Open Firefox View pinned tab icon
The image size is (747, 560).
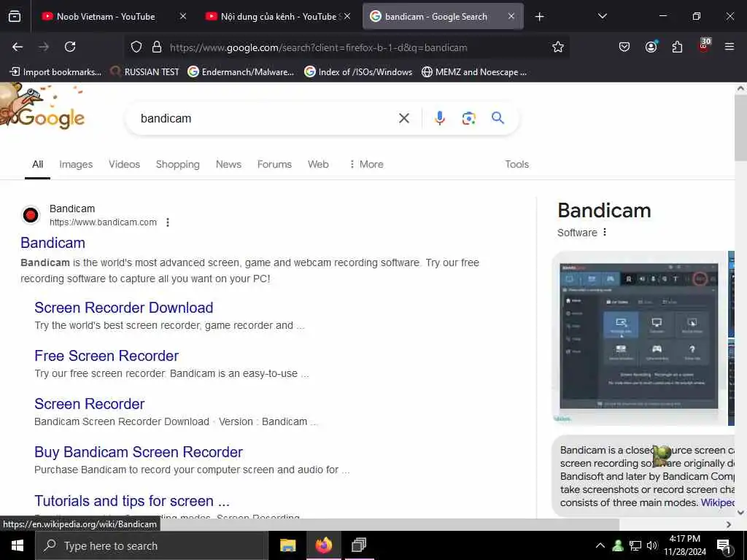click(x=15, y=17)
